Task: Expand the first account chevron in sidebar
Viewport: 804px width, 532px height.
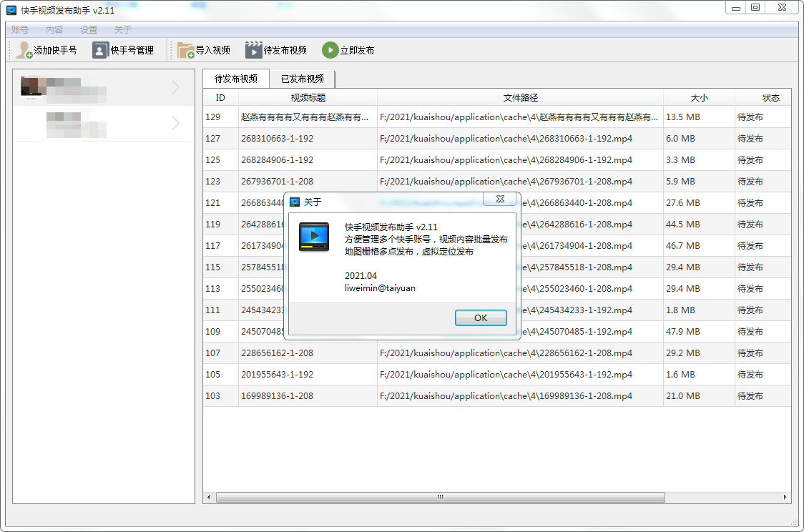Action: [176, 88]
